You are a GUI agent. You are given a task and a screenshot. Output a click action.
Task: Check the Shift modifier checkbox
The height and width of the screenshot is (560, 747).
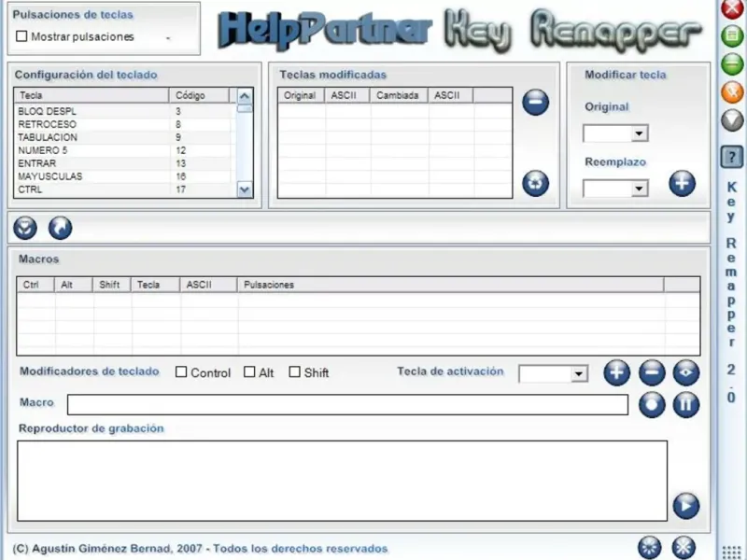[294, 371]
